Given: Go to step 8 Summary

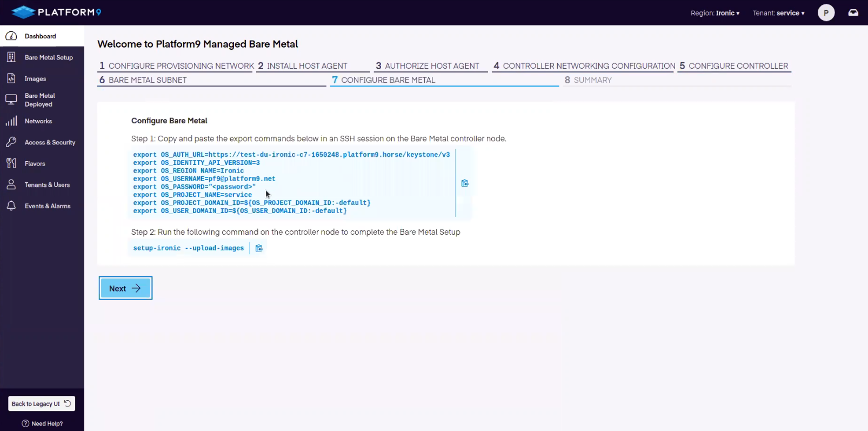Looking at the screenshot, I should pos(677,80).
